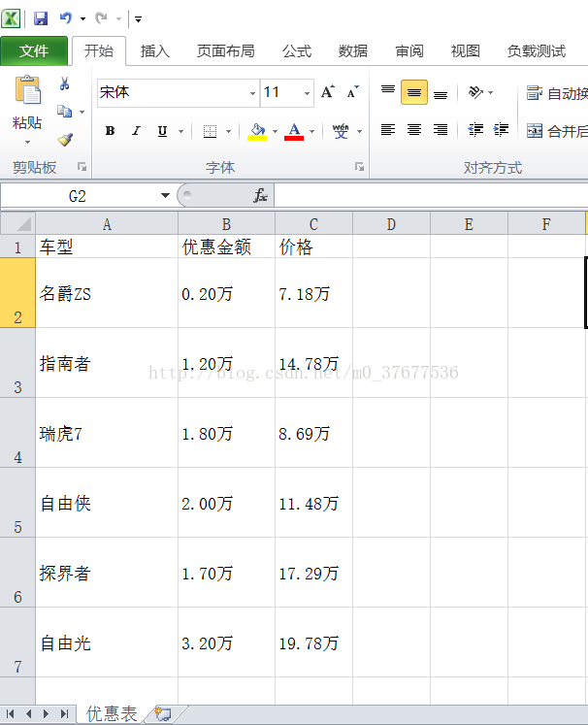Expand the borders dropdown arrow
Viewport: 588px width, 725px height.
(x=228, y=131)
